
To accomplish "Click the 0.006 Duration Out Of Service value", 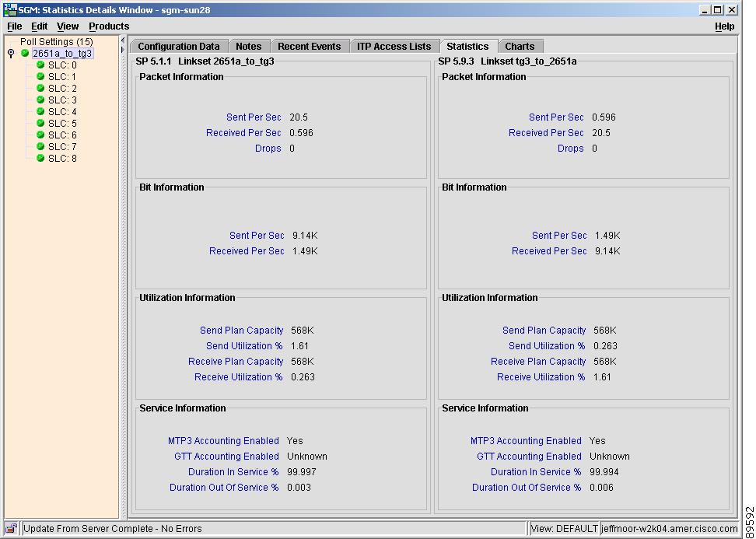I will tap(601, 487).
